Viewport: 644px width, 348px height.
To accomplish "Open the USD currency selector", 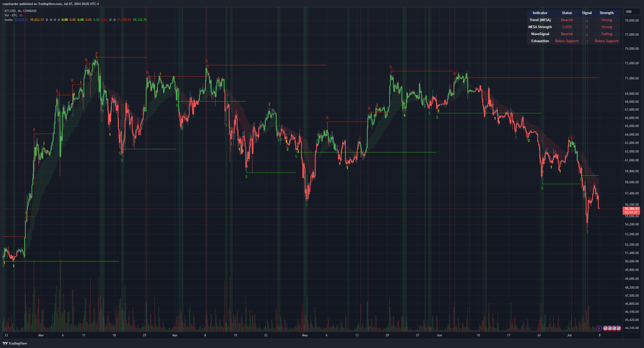I will [632, 12].
